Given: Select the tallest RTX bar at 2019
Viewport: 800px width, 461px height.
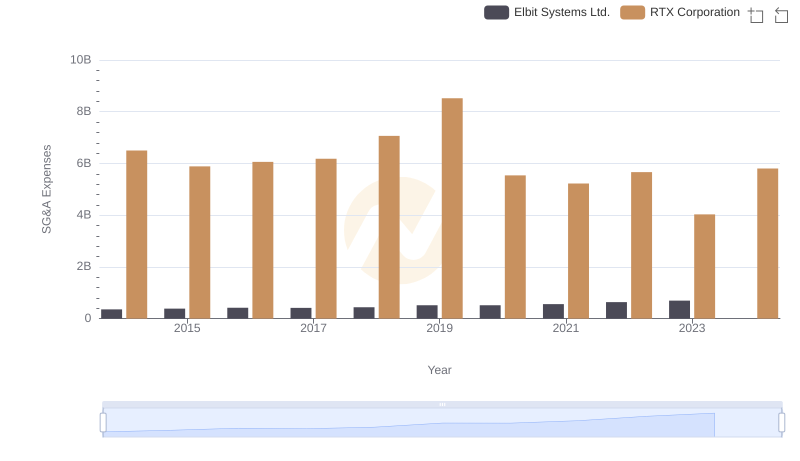Looking at the screenshot, I should (452, 209).
